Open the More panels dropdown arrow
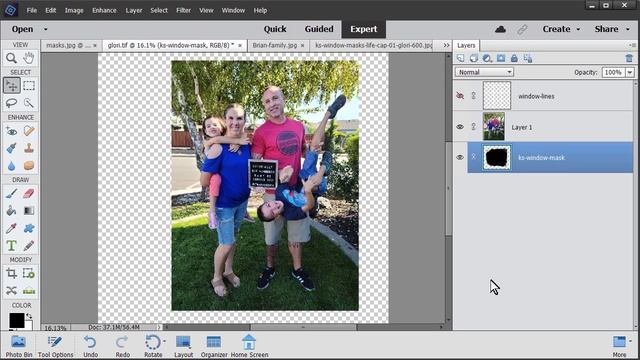 631,341
